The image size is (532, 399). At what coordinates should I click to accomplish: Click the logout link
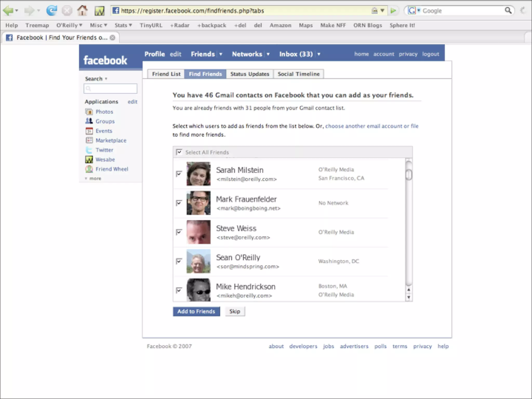(x=430, y=54)
